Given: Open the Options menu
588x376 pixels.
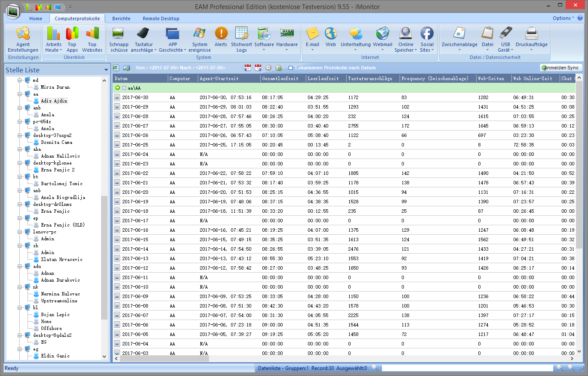Looking at the screenshot, I should [563, 18].
